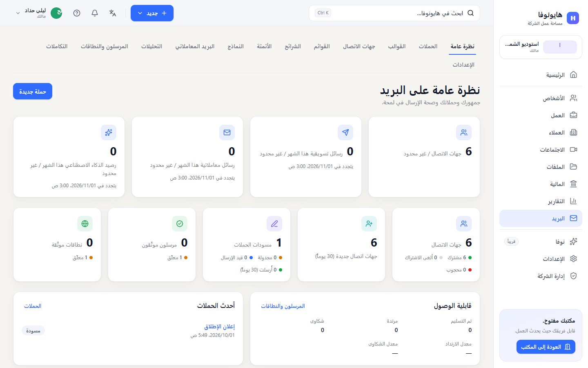Image resolution: width=588 pixels, height=368 pixels.
Task: Go to the التحليلات tab
Action: (x=151, y=46)
